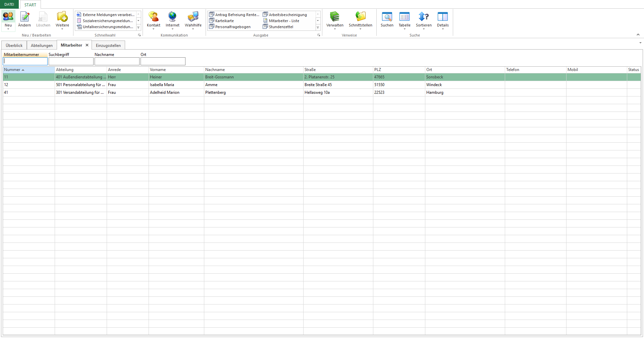This screenshot has height=338, width=644.
Task: Open Schnellwahl group dialog launcher
Action: click(x=139, y=35)
